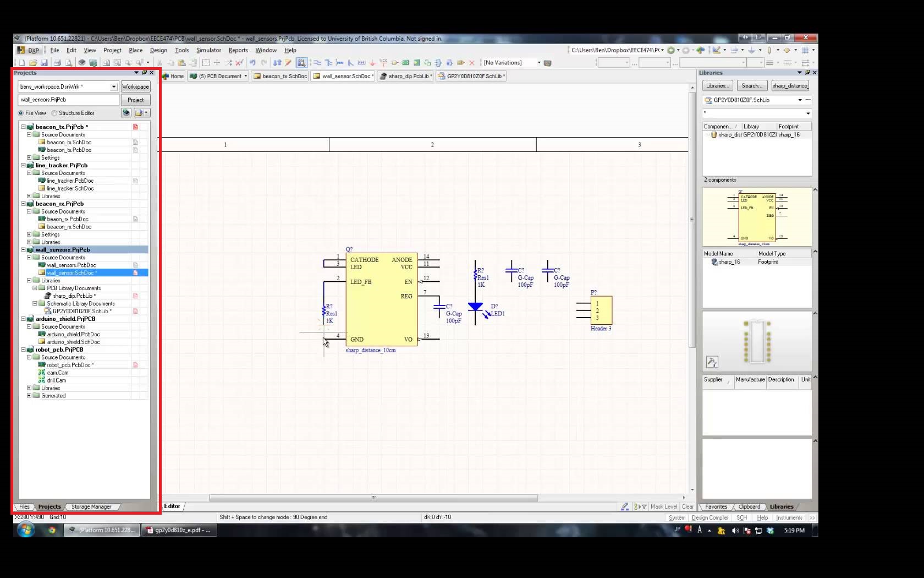Go to the home page via the toolbar
The image size is (924, 578).
point(701,50)
